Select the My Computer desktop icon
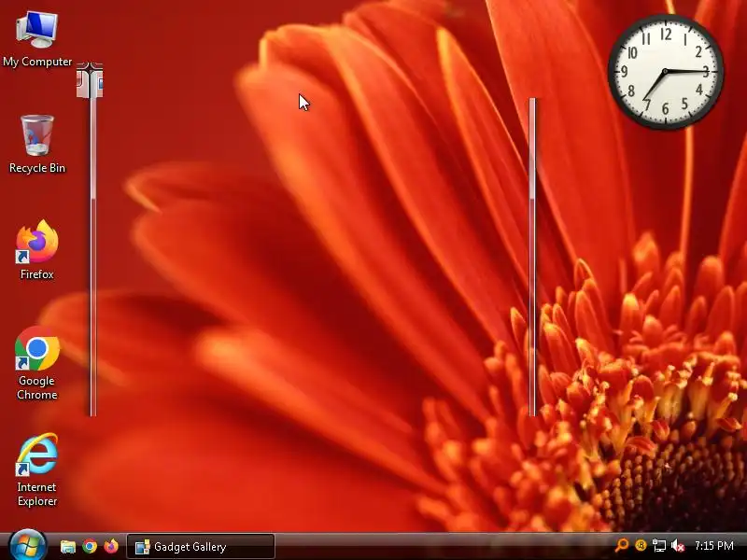747x560 pixels. coord(37,39)
